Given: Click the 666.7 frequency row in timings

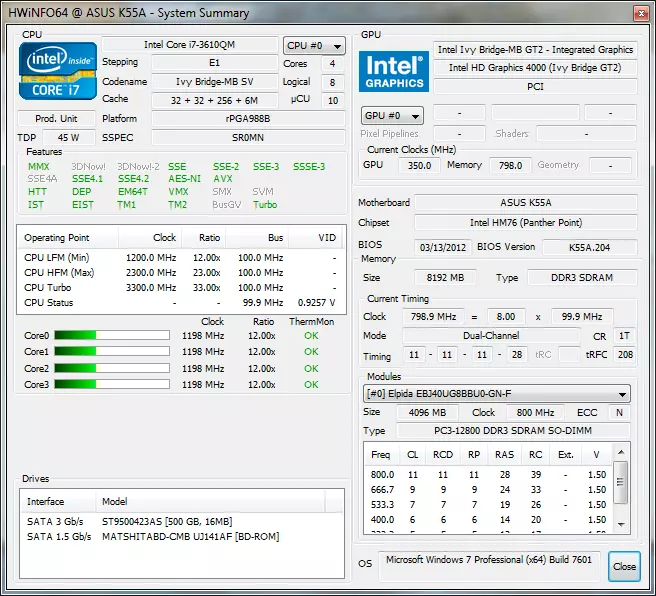Looking at the screenshot, I should point(488,490).
